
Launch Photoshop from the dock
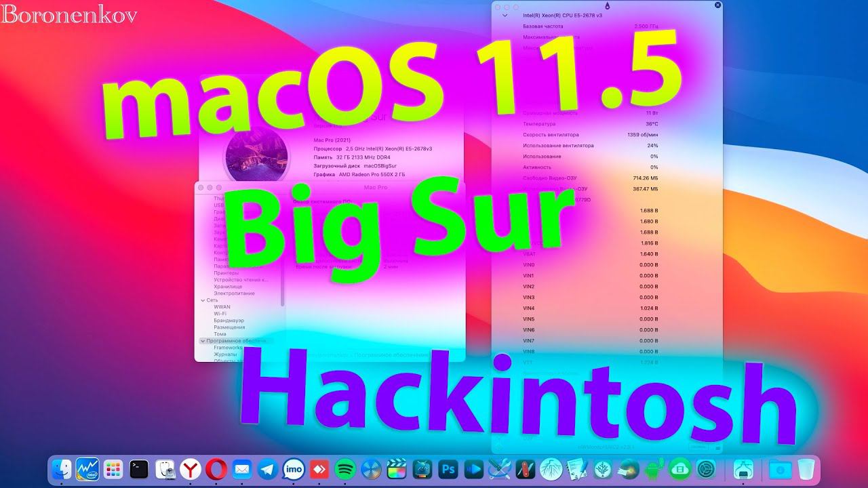[x=448, y=469]
